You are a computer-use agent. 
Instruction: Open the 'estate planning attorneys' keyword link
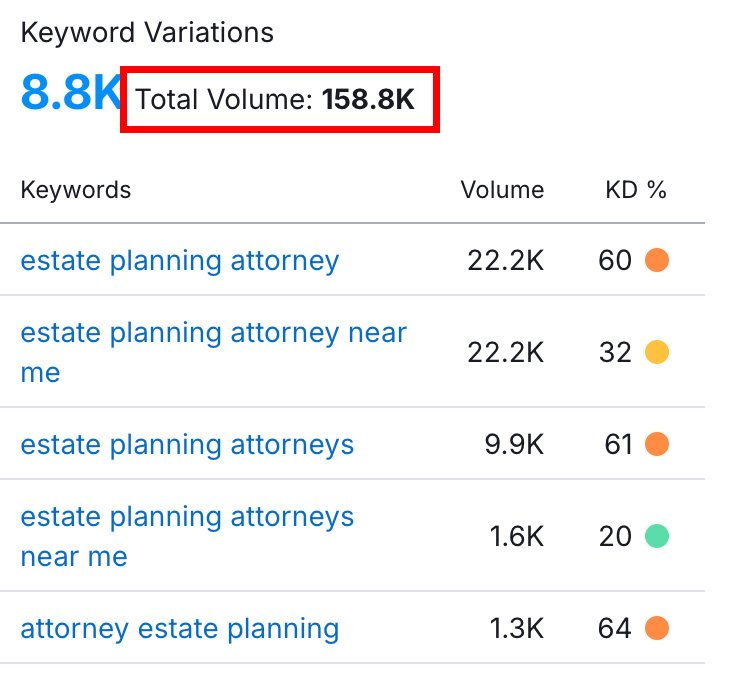pos(187,445)
